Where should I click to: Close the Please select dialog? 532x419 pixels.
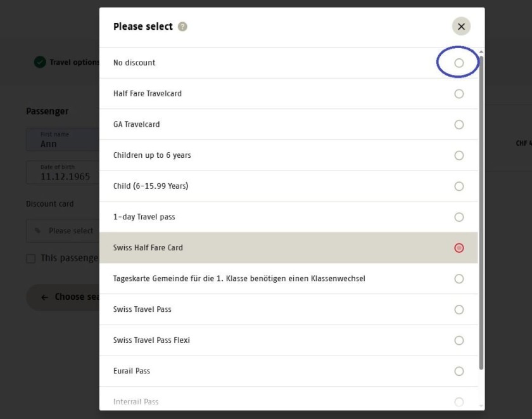tap(461, 27)
